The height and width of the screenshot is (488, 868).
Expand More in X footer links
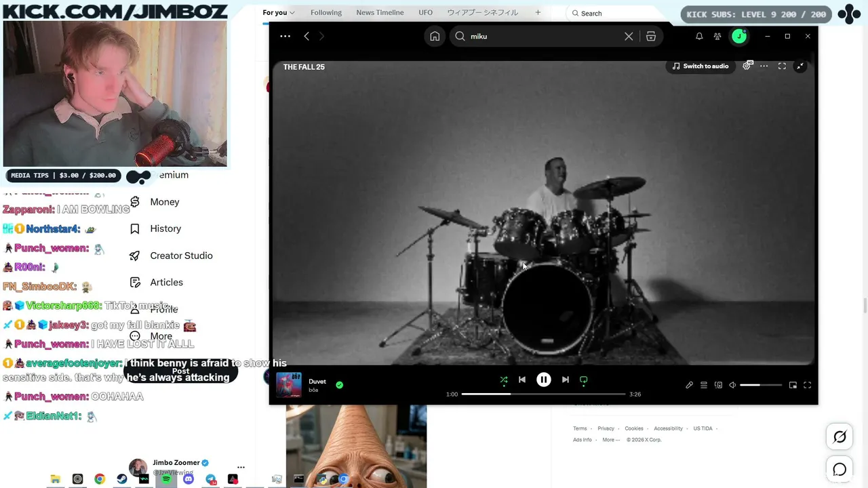[610, 440]
